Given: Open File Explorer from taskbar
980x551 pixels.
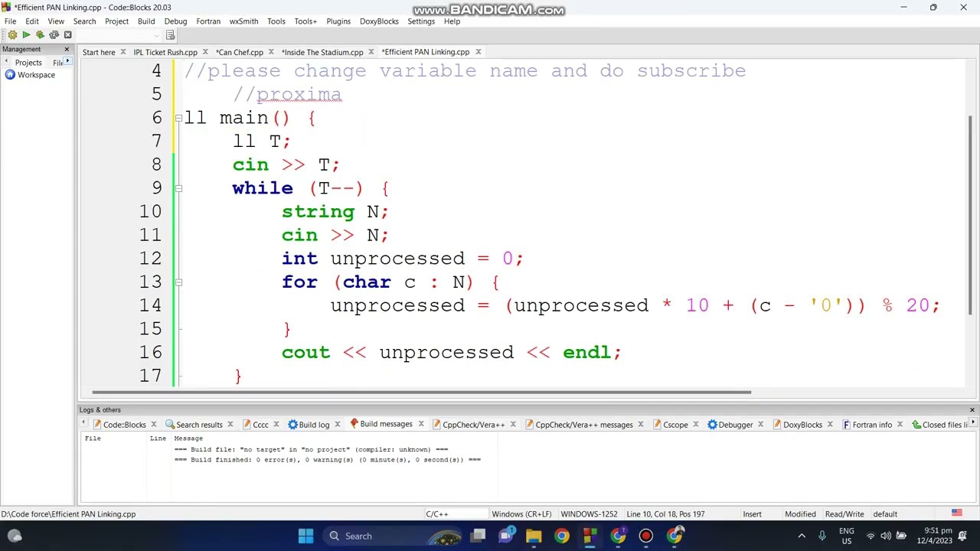Looking at the screenshot, I should coord(534,536).
